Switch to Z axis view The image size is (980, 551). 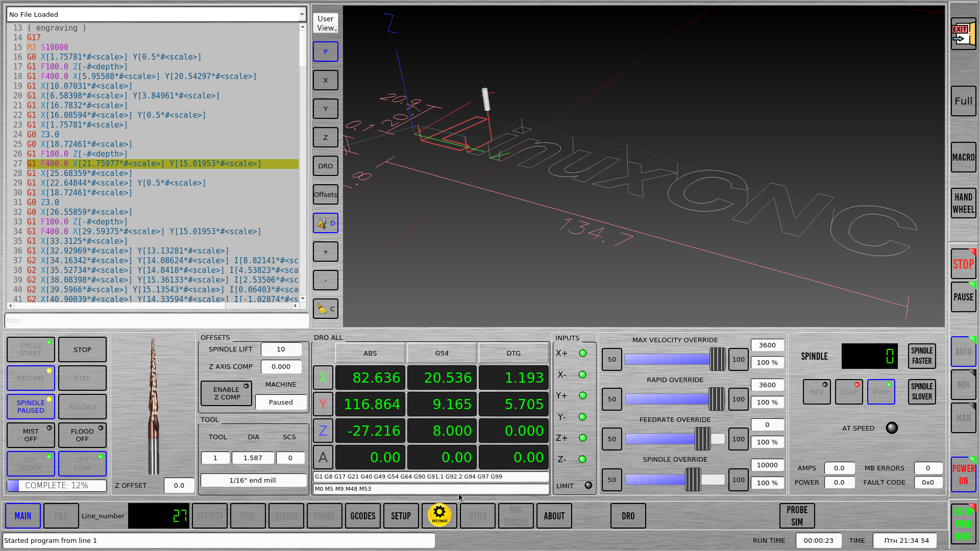pyautogui.click(x=326, y=137)
